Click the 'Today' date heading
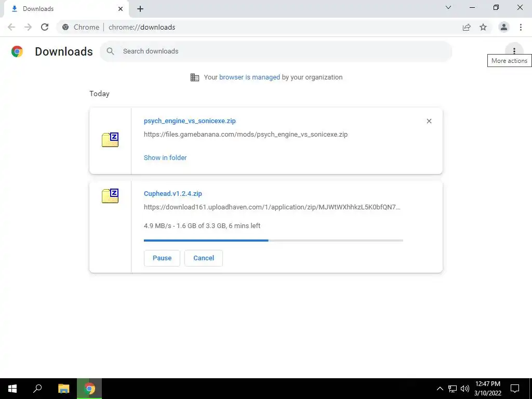Image resolution: width=532 pixels, height=399 pixels. (x=99, y=94)
